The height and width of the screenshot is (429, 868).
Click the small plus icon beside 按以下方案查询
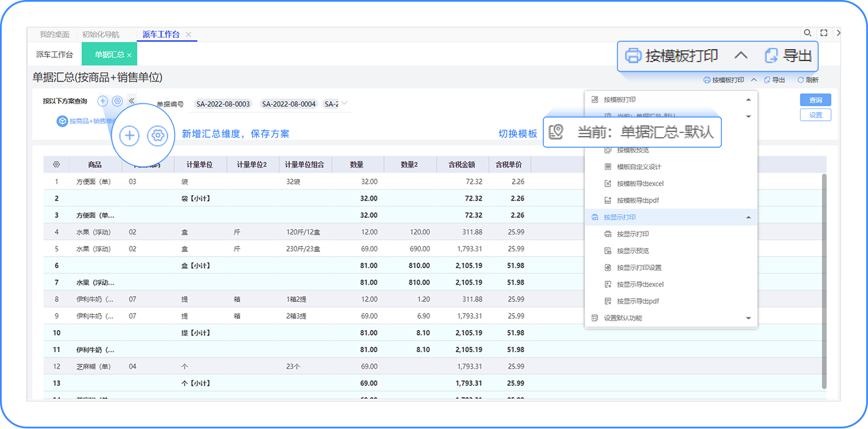pyautogui.click(x=103, y=101)
